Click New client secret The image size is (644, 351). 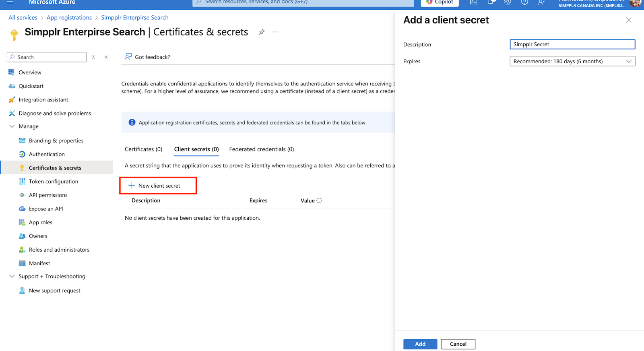tap(158, 186)
